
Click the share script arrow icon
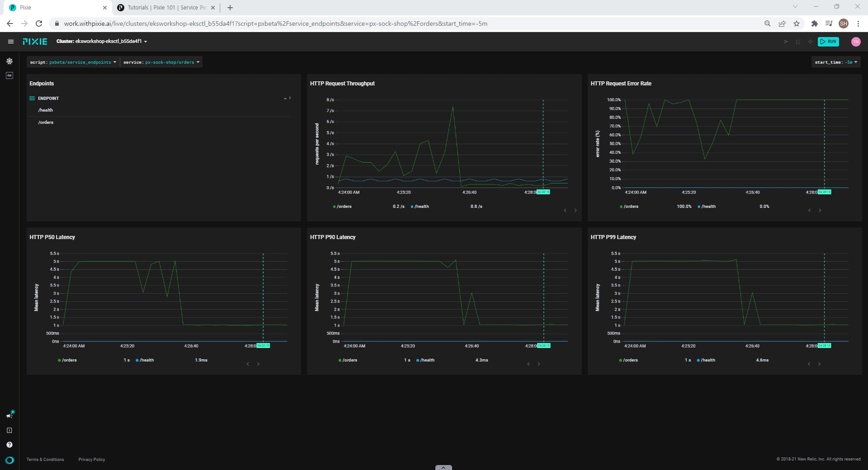click(786, 42)
